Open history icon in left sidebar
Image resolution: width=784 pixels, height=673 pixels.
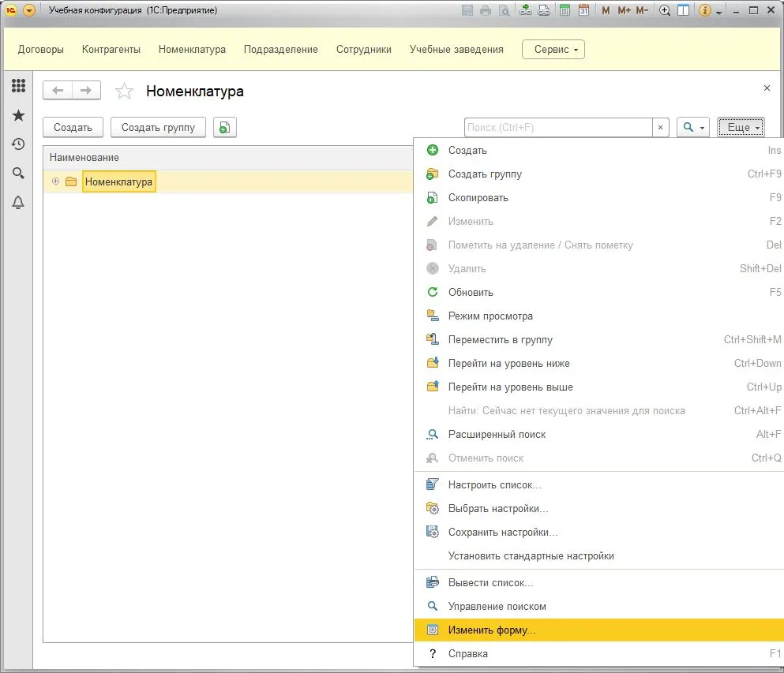click(18, 144)
